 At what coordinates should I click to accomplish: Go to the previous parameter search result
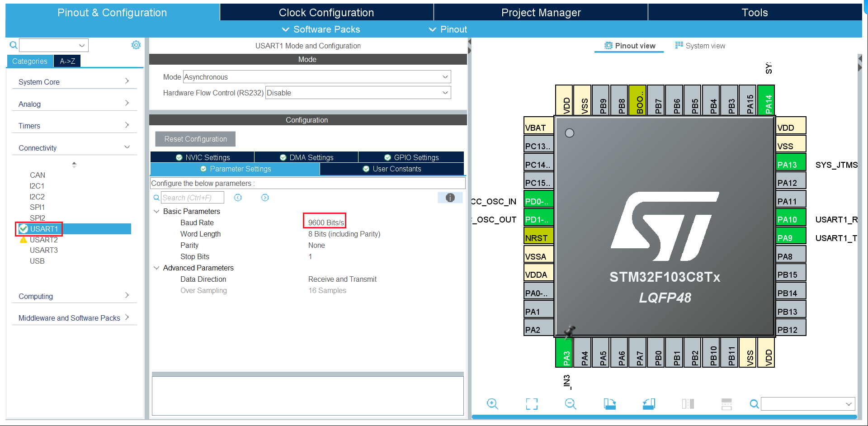(238, 198)
